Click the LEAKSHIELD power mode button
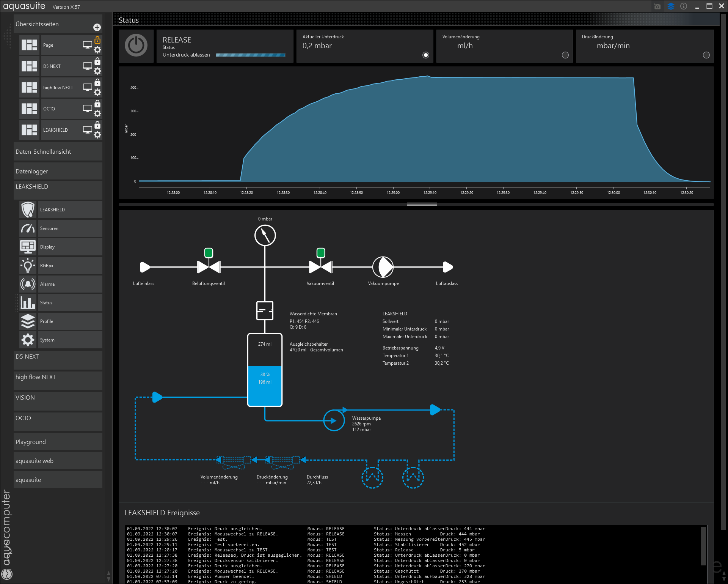The width and height of the screenshot is (728, 584). [136, 46]
